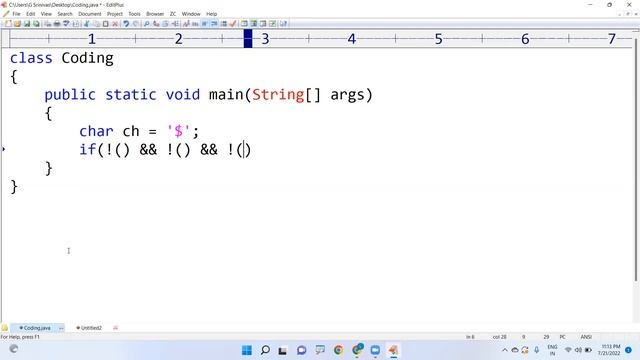Screen dimensions: 640x360
Task: Print the document using the printer icon
Action: tap(57, 24)
